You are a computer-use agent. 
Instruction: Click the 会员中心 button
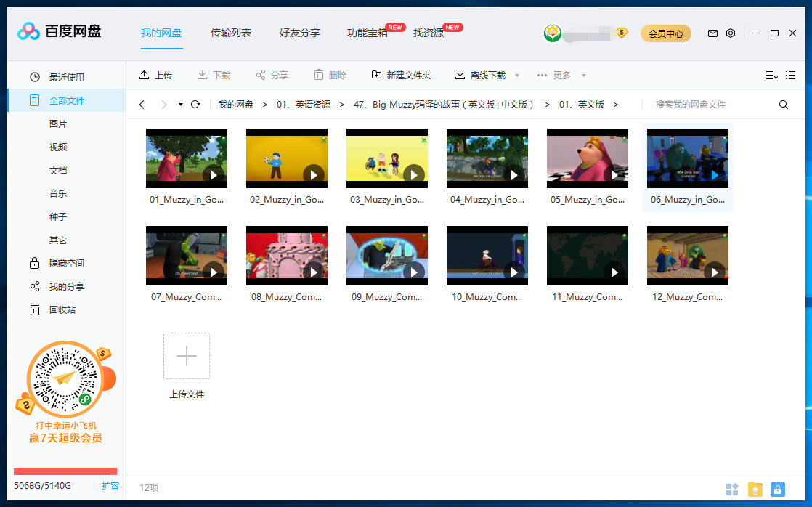point(666,33)
